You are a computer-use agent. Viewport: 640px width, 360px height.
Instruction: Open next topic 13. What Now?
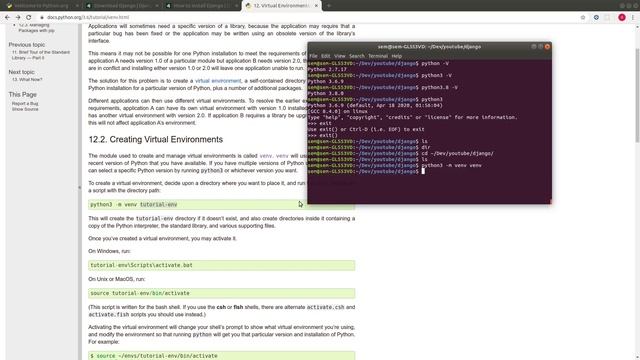point(27,80)
